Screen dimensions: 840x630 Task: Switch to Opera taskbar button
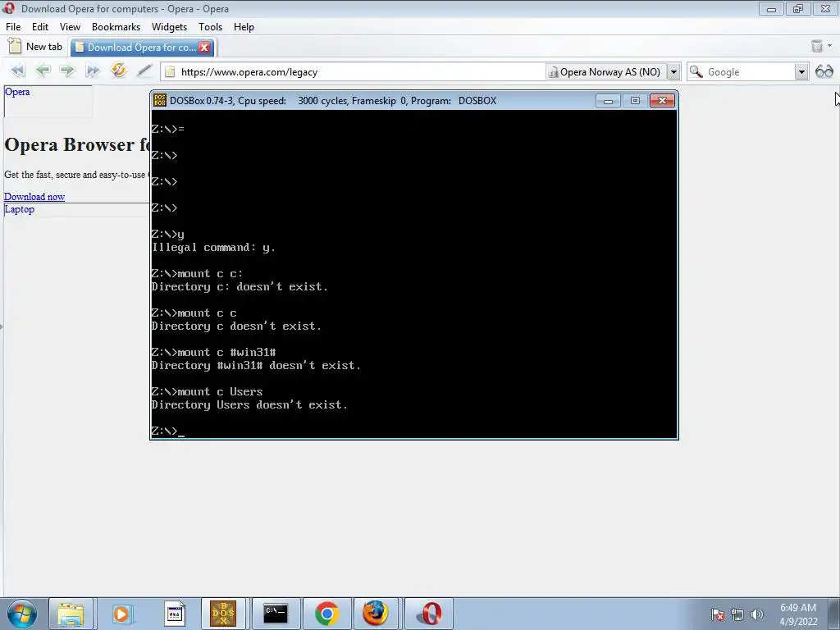tap(430, 614)
